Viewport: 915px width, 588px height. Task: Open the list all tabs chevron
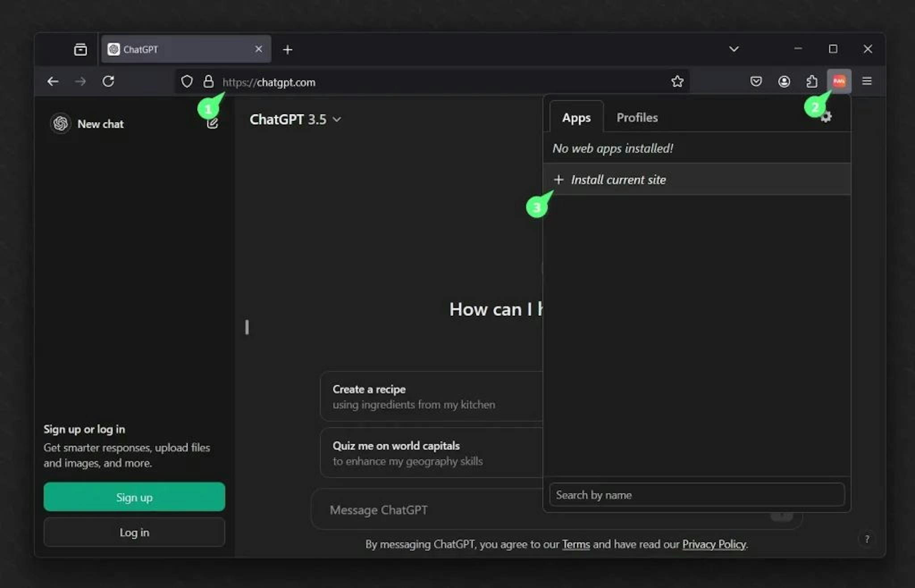click(x=734, y=49)
